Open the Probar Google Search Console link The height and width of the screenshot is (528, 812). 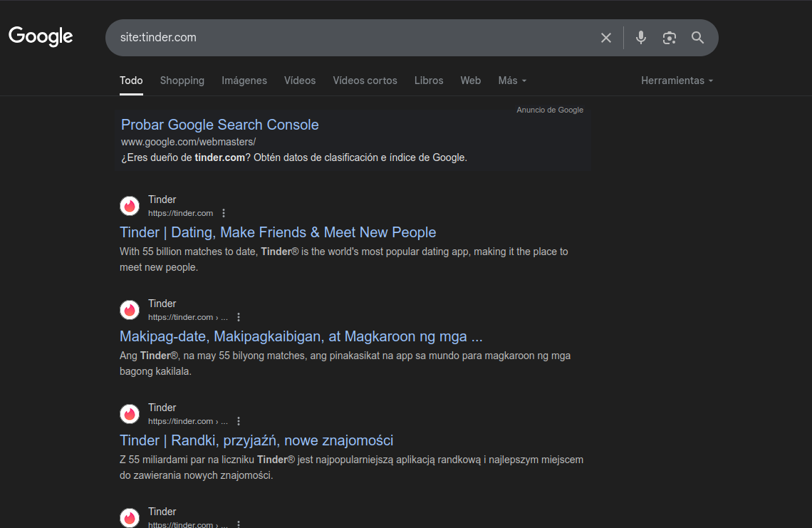[x=219, y=125]
